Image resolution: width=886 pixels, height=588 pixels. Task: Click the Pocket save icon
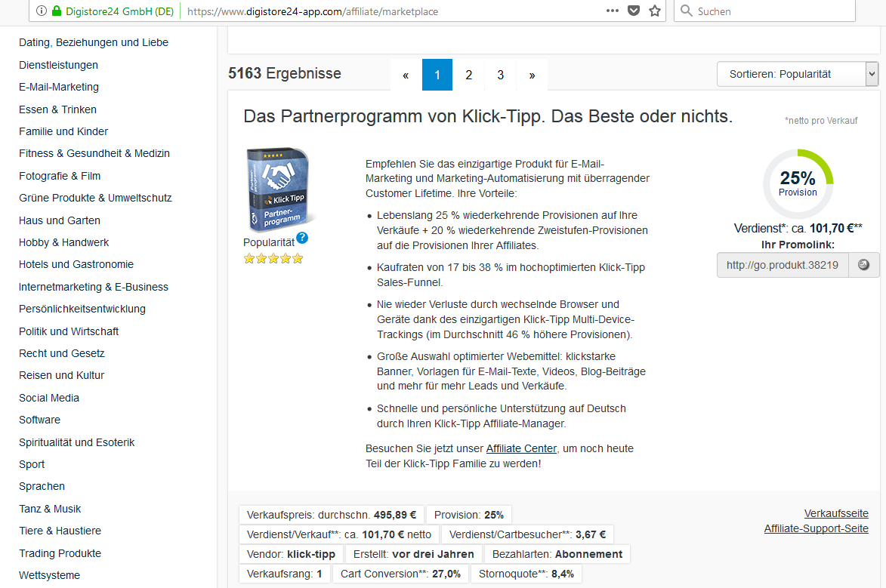(x=634, y=11)
